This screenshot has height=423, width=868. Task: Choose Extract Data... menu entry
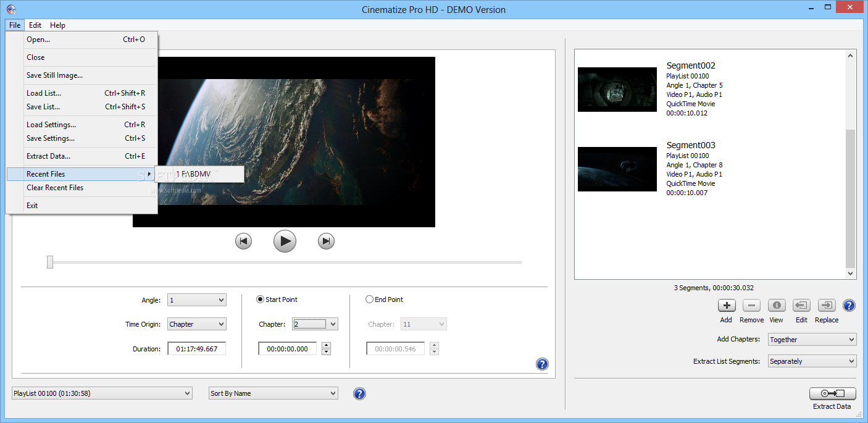coord(81,156)
